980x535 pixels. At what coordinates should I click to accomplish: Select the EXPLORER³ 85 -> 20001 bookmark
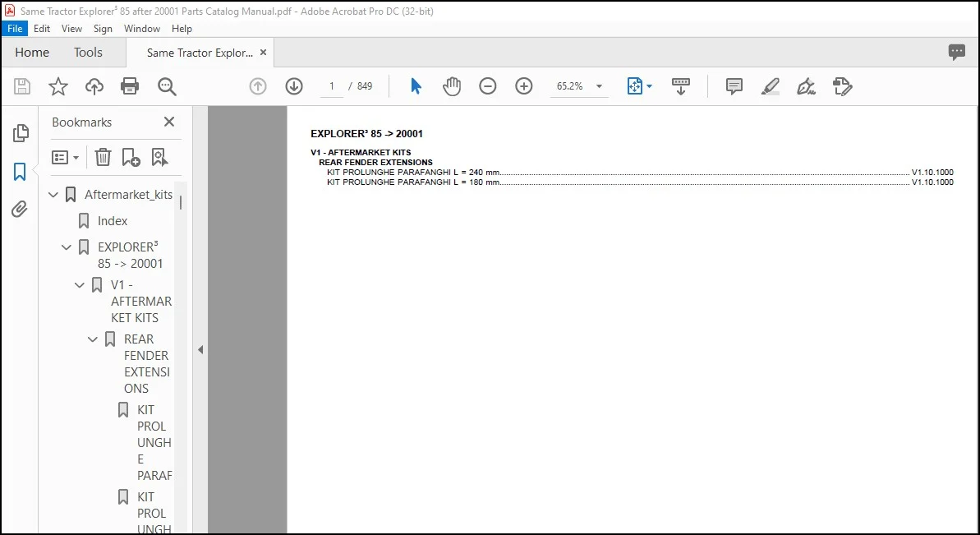coord(130,255)
